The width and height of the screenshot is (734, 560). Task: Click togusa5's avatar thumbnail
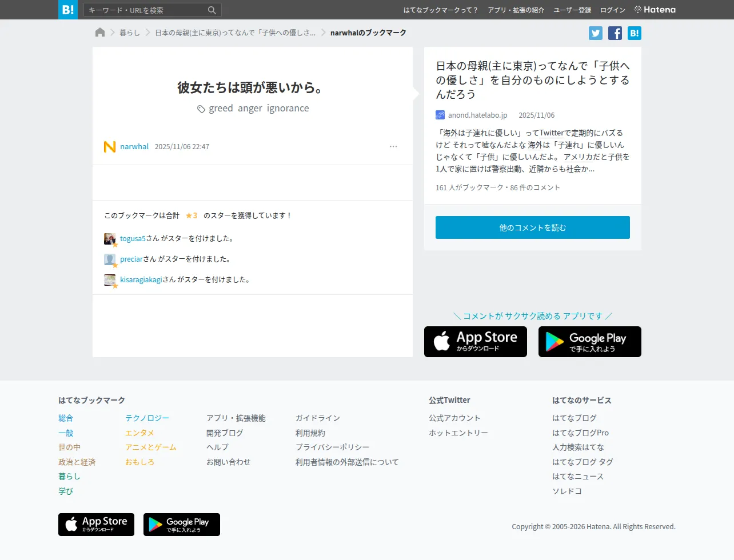point(110,239)
